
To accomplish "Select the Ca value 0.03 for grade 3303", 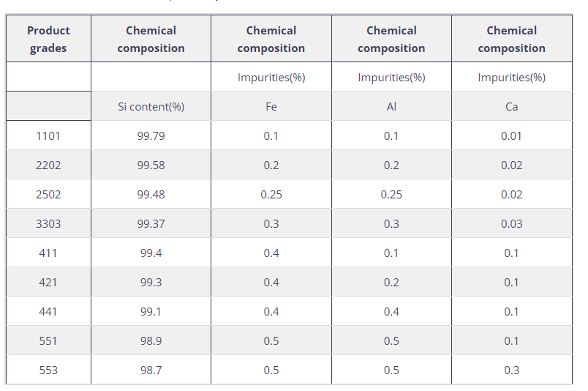I will tap(511, 223).
